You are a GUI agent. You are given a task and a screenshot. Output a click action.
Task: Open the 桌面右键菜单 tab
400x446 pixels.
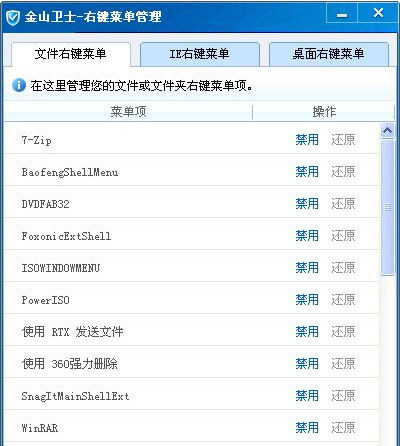point(328,54)
